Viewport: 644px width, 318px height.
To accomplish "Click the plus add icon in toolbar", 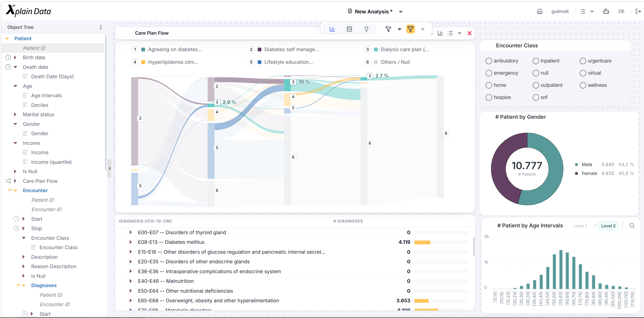I will [x=423, y=29].
